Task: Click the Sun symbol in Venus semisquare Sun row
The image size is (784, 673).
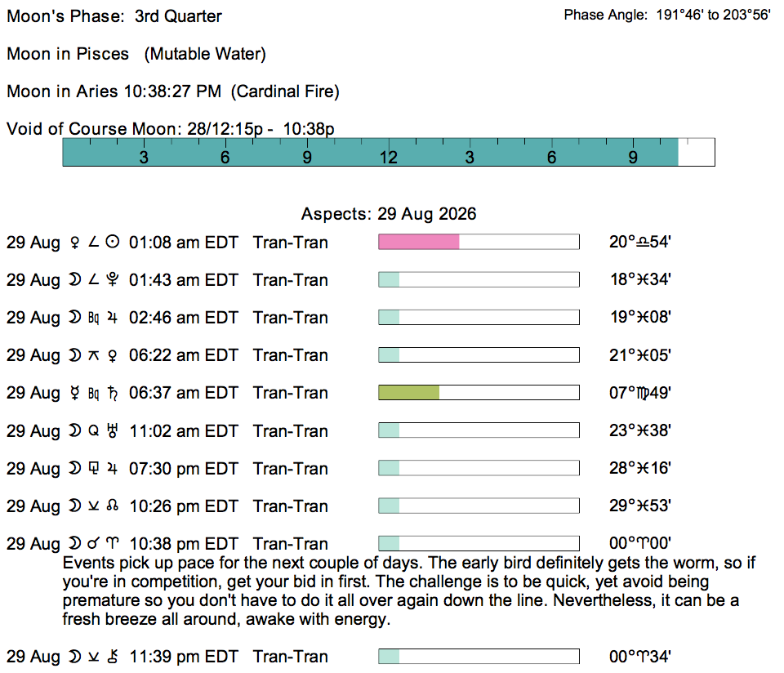Action: (x=113, y=242)
